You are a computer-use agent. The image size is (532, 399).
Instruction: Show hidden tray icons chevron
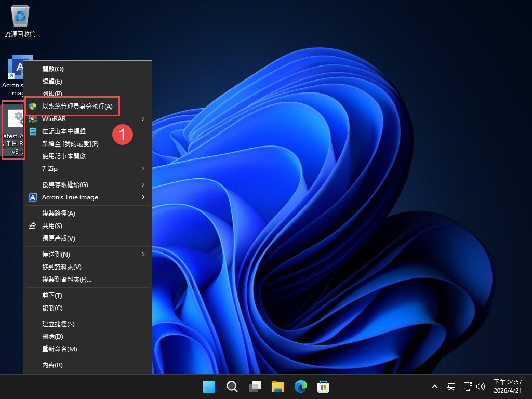[x=435, y=387]
